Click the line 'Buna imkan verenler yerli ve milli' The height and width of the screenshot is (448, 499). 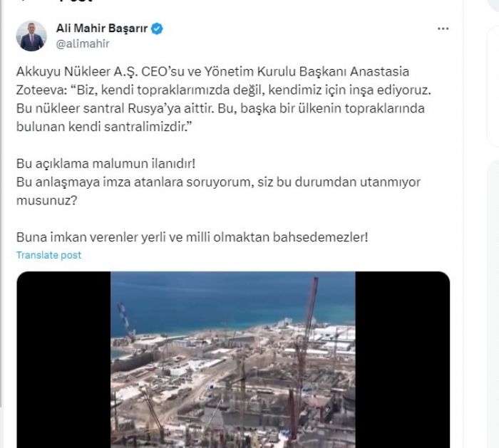click(x=192, y=237)
